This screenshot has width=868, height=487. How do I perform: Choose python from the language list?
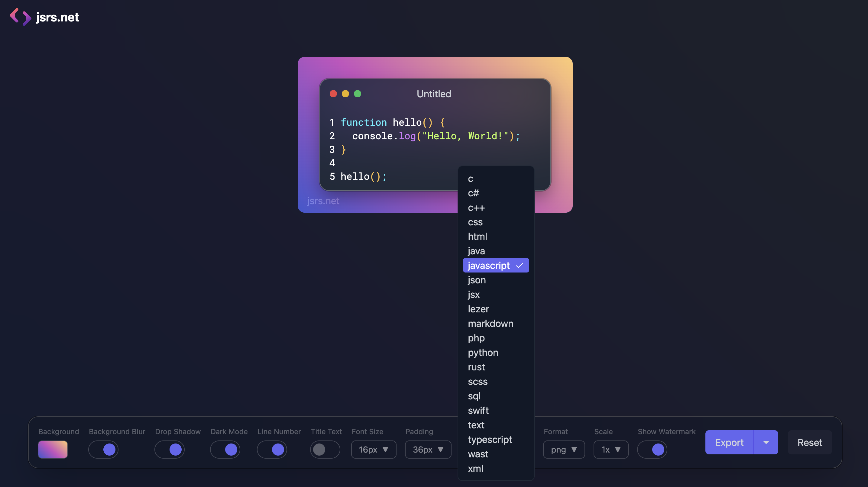(483, 353)
